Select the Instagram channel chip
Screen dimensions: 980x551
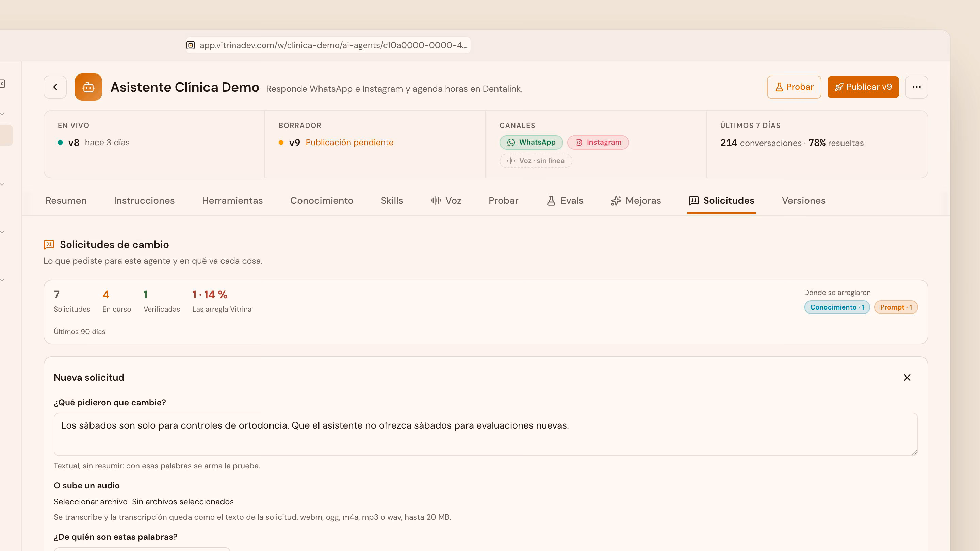pyautogui.click(x=598, y=142)
